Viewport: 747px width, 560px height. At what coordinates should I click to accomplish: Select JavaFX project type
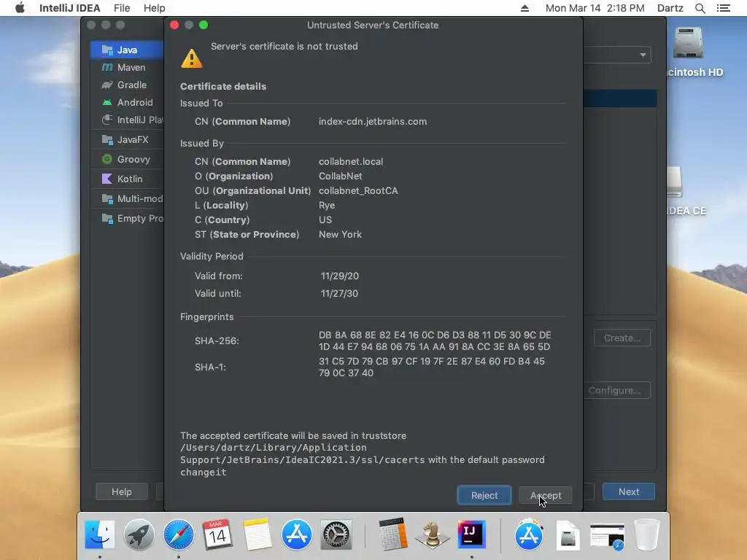(x=127, y=139)
